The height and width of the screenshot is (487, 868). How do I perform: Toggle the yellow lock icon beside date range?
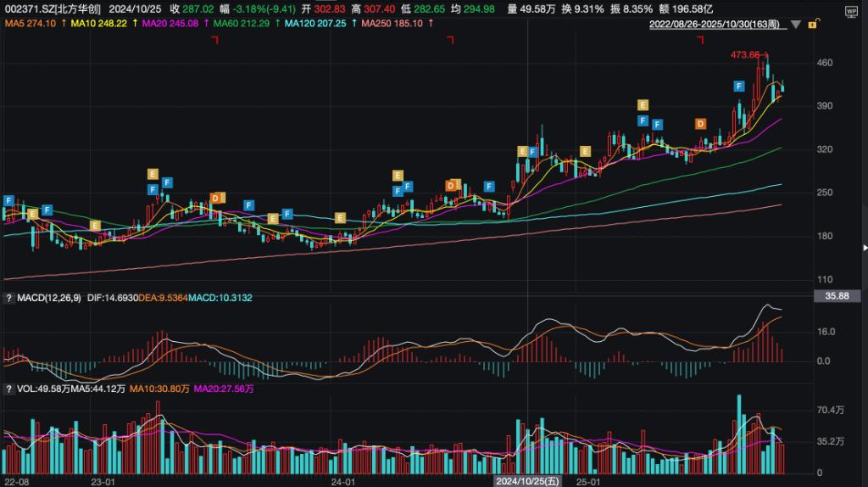tap(813, 25)
